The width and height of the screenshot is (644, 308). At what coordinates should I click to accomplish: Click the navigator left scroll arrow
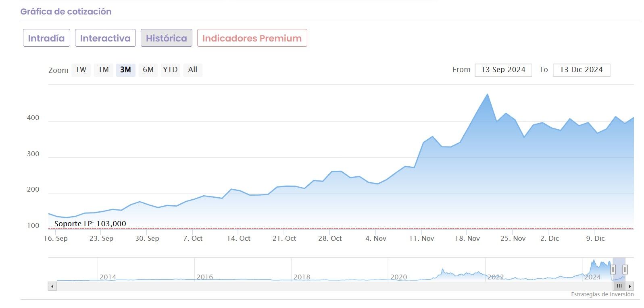tap(52, 286)
